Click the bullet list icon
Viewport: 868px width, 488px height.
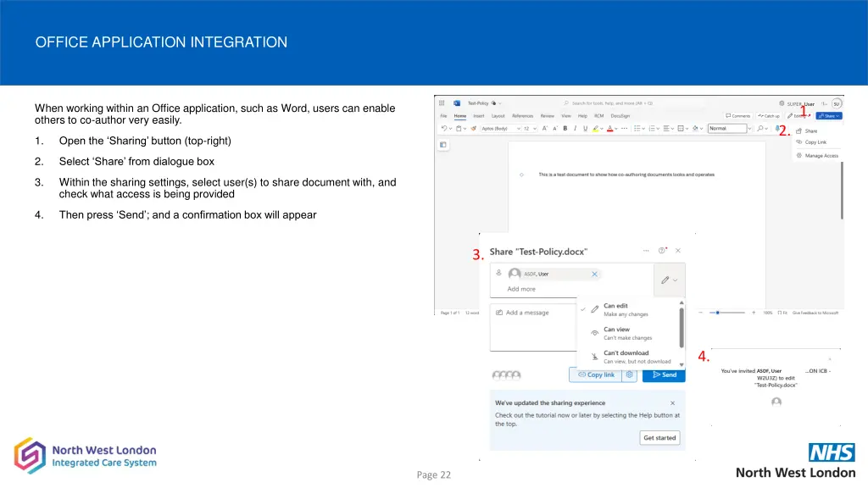click(x=637, y=129)
